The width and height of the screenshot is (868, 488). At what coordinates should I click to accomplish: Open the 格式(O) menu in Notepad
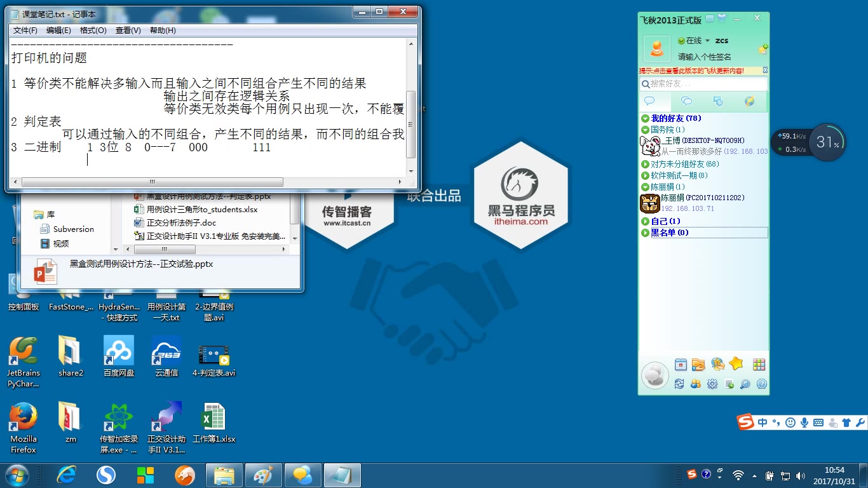point(93,30)
